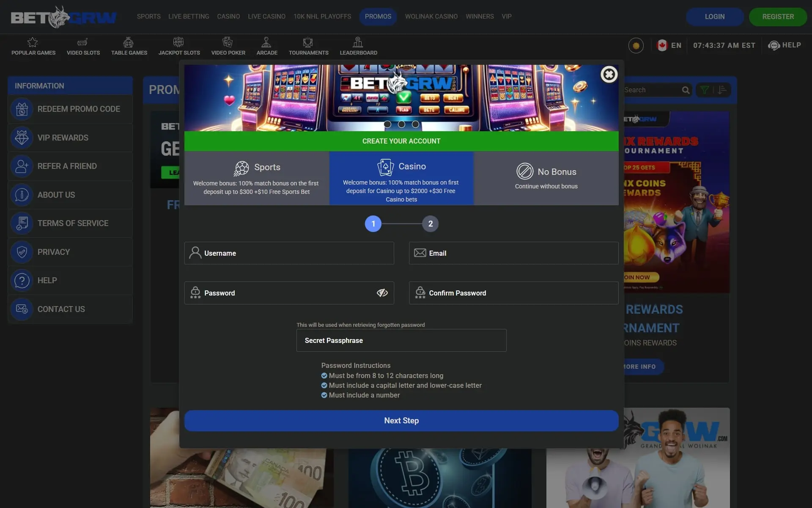
Task: Toggle password visibility eye icon
Action: coord(382,293)
